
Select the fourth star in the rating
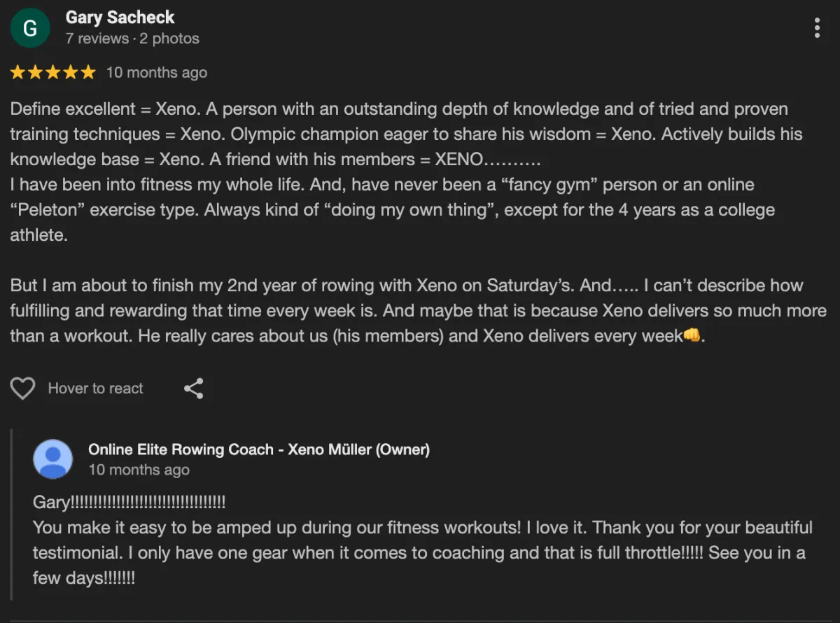tap(71, 73)
